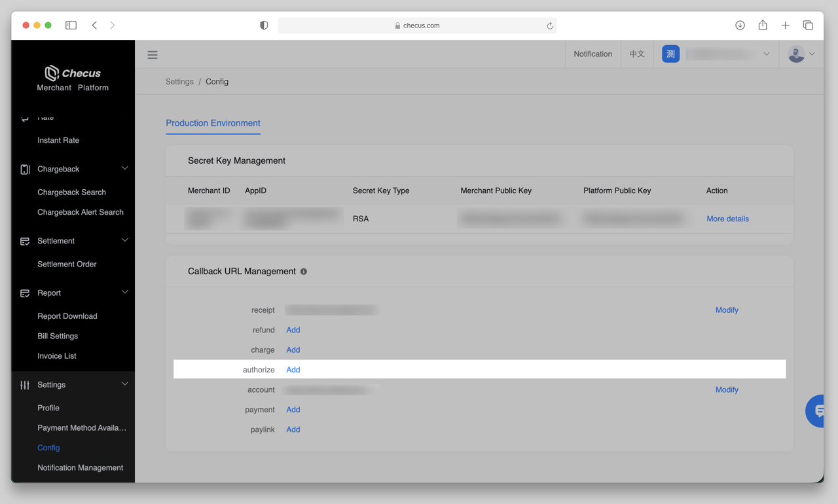Toggle the Safari sidebar icon
Viewport: 838px width, 504px height.
coord(71,26)
